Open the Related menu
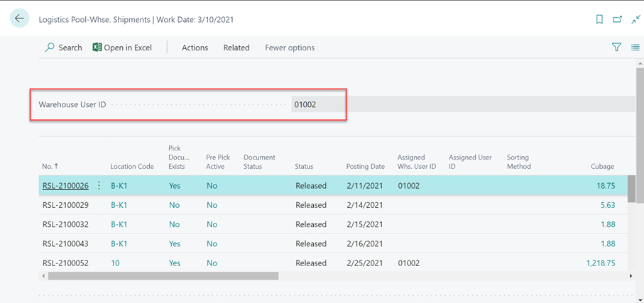 click(236, 48)
